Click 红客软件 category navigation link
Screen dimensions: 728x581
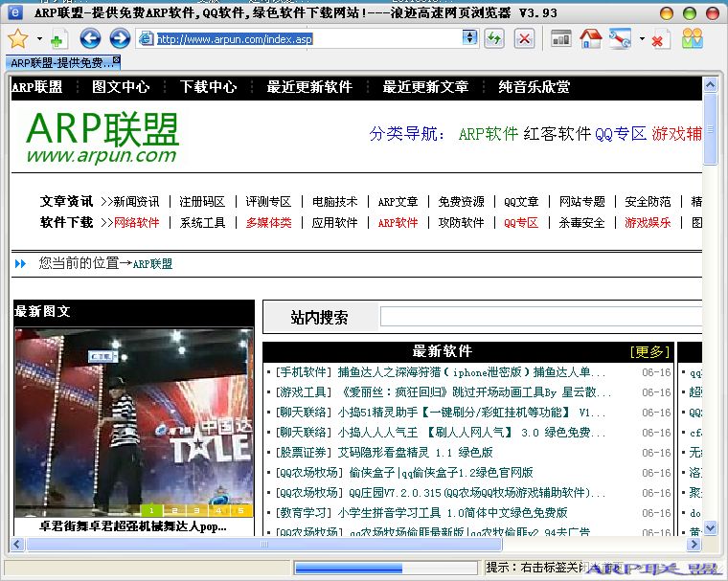pos(557,134)
